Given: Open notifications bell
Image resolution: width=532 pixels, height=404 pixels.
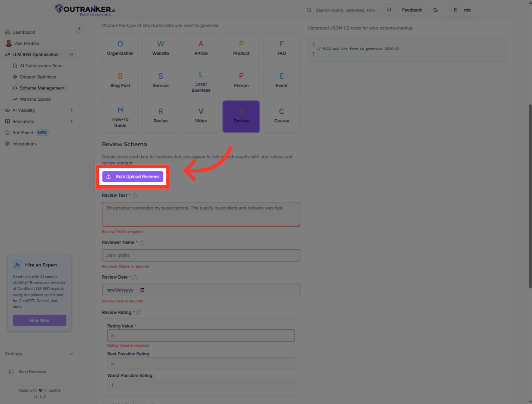Looking at the screenshot, I should coord(389,10).
